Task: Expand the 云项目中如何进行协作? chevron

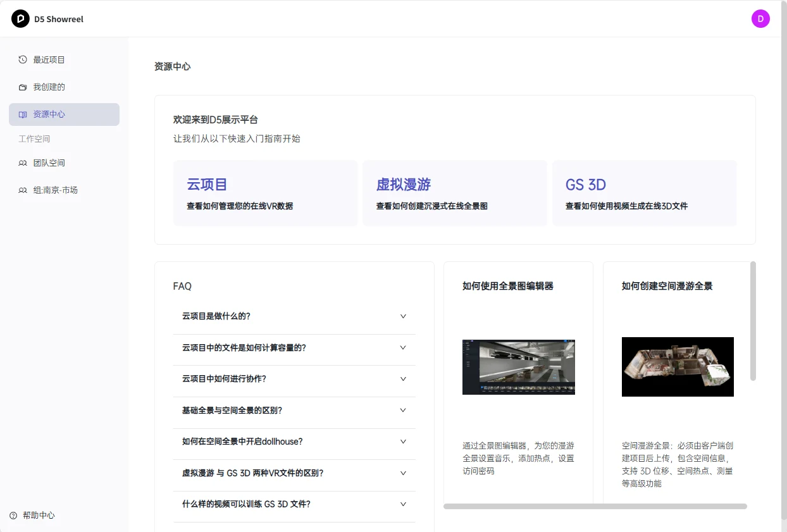Action: 403,379
